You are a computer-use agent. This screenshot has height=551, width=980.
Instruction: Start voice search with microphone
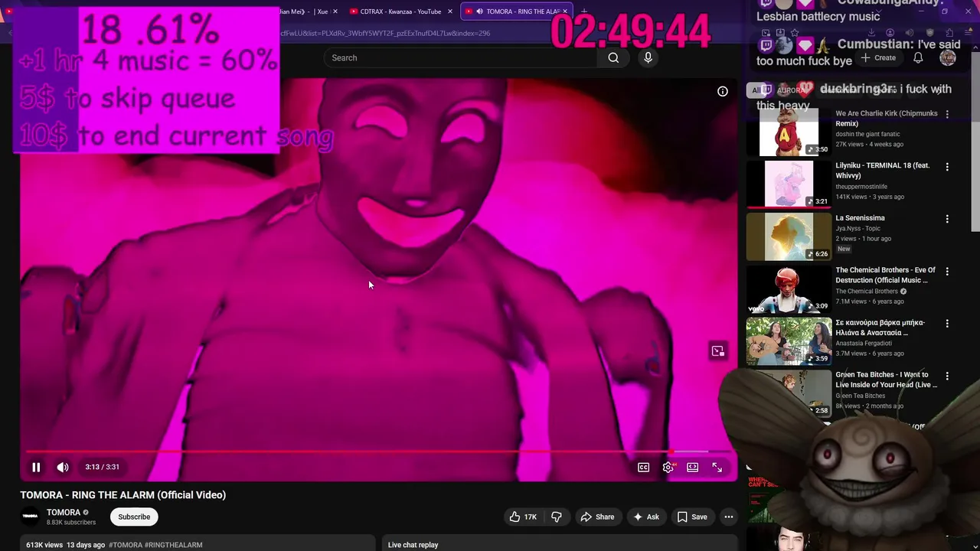648,57
